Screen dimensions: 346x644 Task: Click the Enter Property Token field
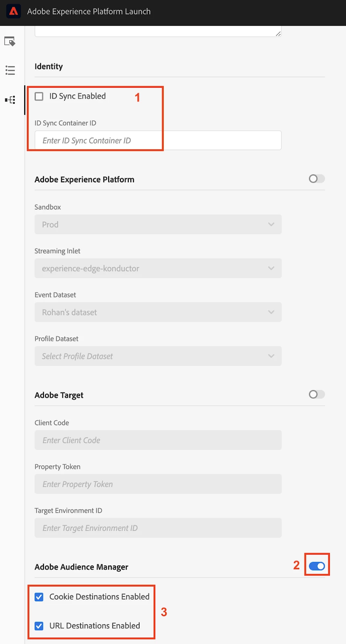158,484
